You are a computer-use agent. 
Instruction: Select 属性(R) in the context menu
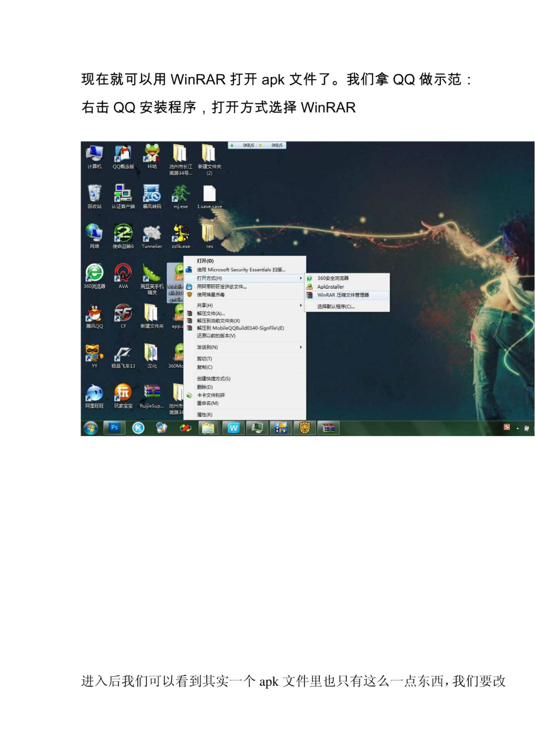point(205,414)
